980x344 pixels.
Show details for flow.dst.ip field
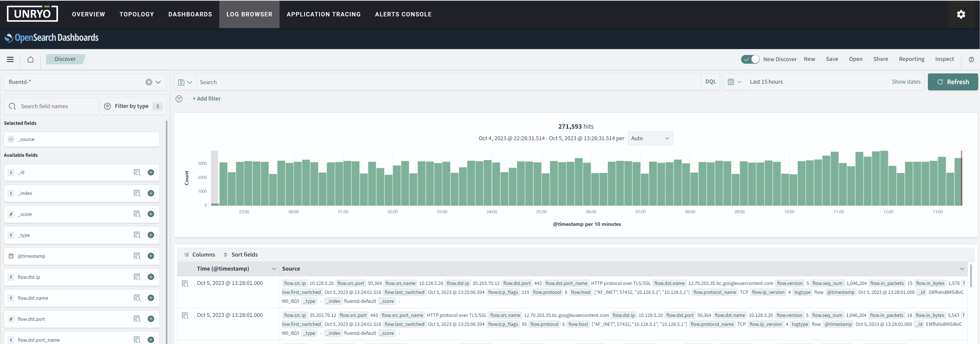pos(137,277)
